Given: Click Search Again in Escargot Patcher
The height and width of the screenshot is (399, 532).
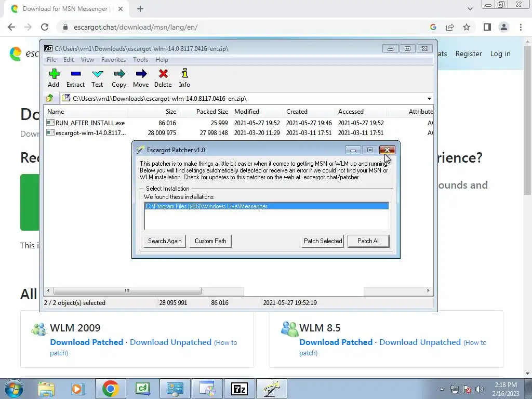Looking at the screenshot, I should 165,241.
